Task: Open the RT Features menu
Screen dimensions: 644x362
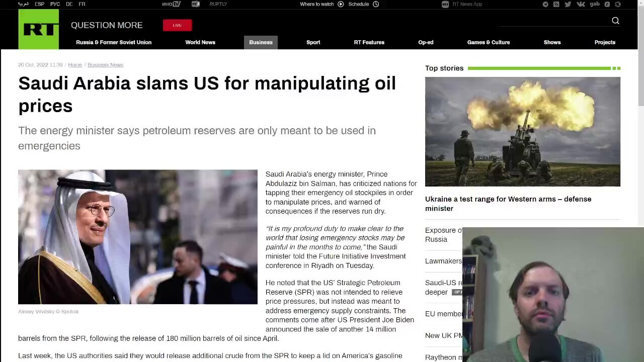Action: pyautogui.click(x=369, y=42)
